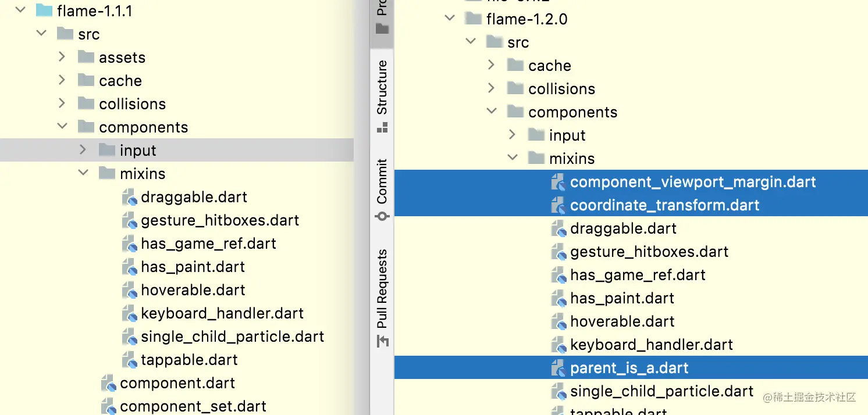Select keyboard_handler.dart under flame-1.2.0
This screenshot has width=868, height=415.
(x=652, y=345)
